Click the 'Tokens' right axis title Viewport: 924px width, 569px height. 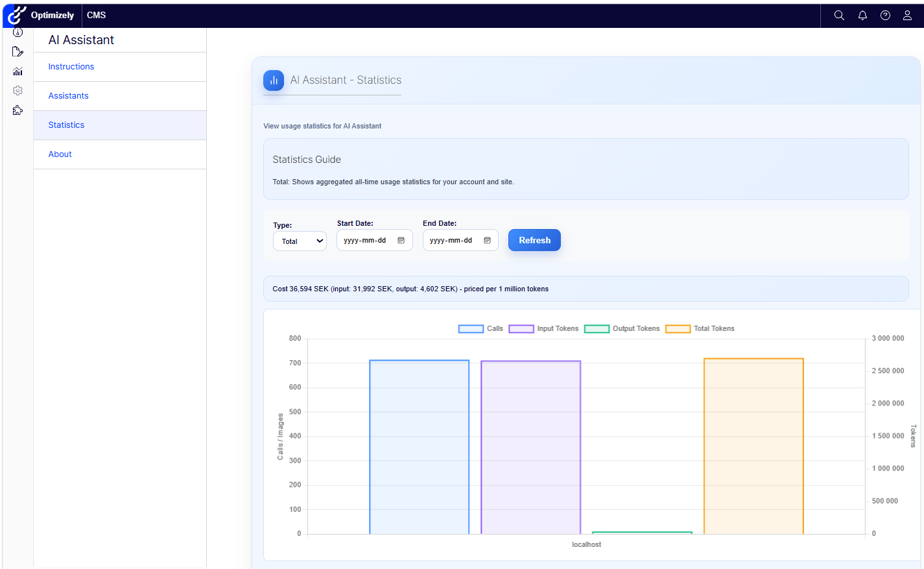tap(913, 436)
